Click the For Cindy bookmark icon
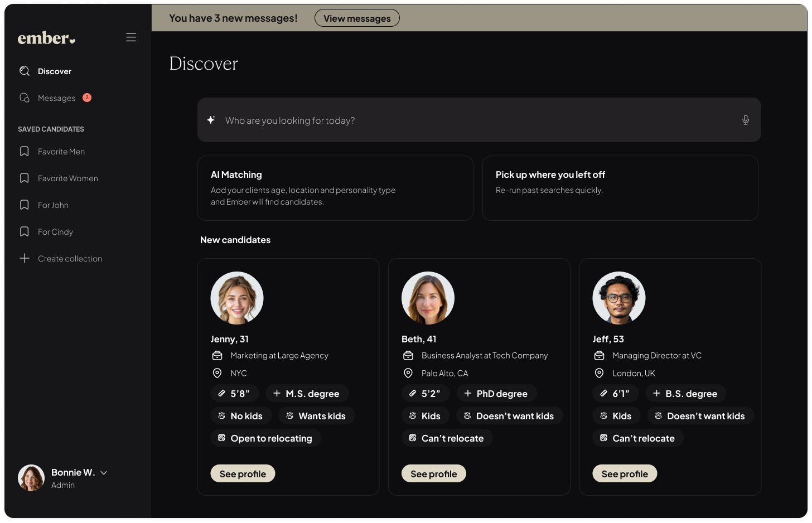The width and height of the screenshot is (812, 523). (x=25, y=231)
